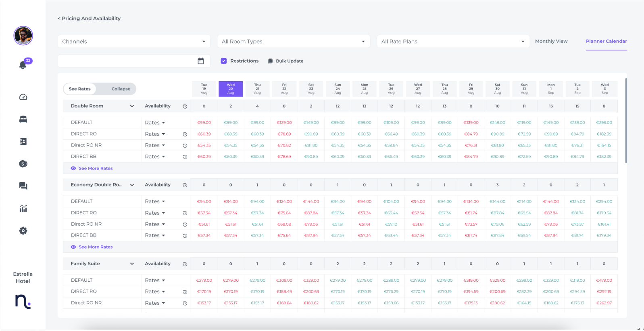The height and width of the screenshot is (331, 644).
Task: Switch toggle to See Rates
Action: coord(80,89)
